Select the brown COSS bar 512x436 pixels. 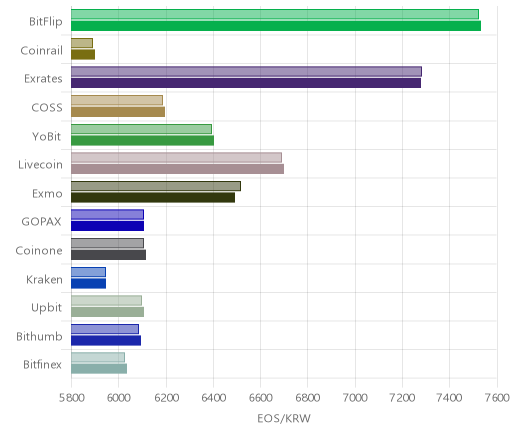(118, 112)
